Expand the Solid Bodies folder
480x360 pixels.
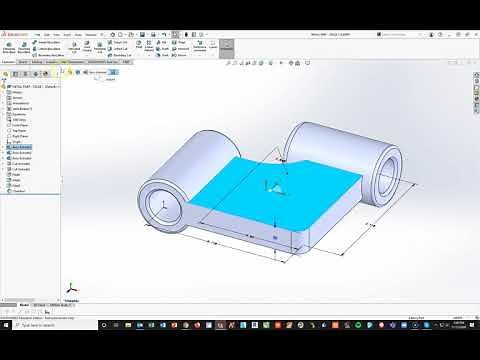3,109
